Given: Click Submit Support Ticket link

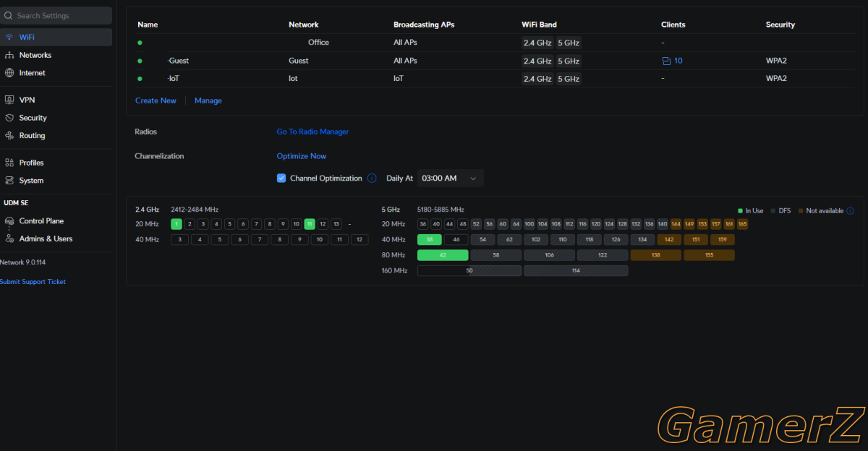Looking at the screenshot, I should (x=33, y=282).
